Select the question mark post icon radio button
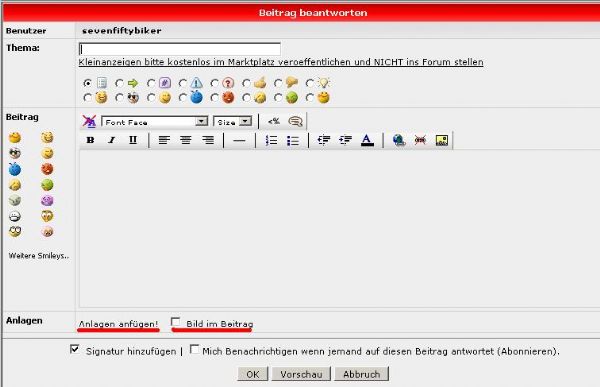 (x=215, y=83)
